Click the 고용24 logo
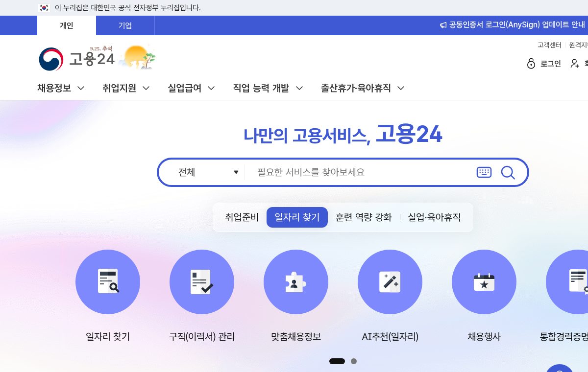588x372 pixels. (x=77, y=59)
